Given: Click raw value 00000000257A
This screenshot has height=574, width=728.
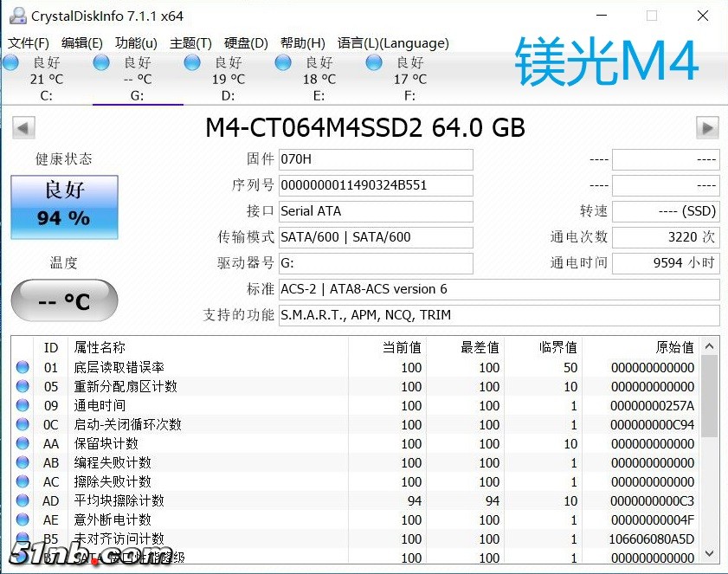Looking at the screenshot, I should 653,406.
